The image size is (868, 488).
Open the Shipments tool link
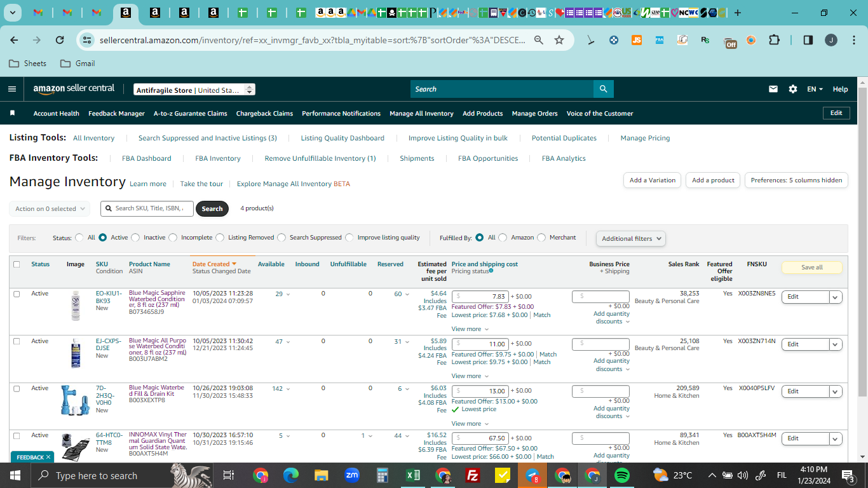(x=417, y=158)
